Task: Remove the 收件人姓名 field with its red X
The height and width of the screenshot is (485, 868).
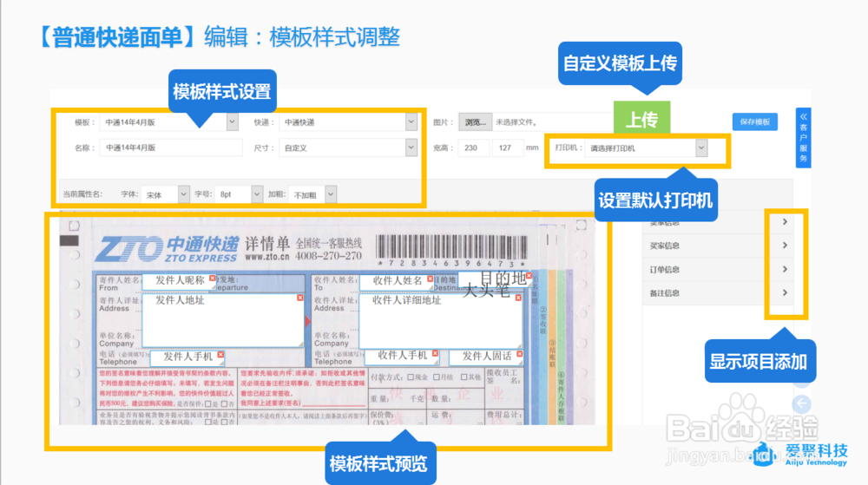Action: [x=431, y=279]
